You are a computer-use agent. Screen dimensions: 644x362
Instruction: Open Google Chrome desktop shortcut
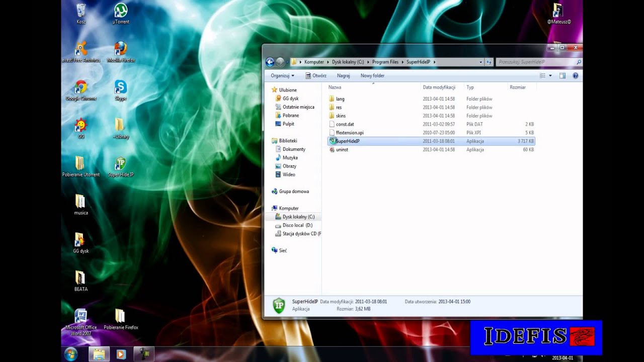[80, 90]
